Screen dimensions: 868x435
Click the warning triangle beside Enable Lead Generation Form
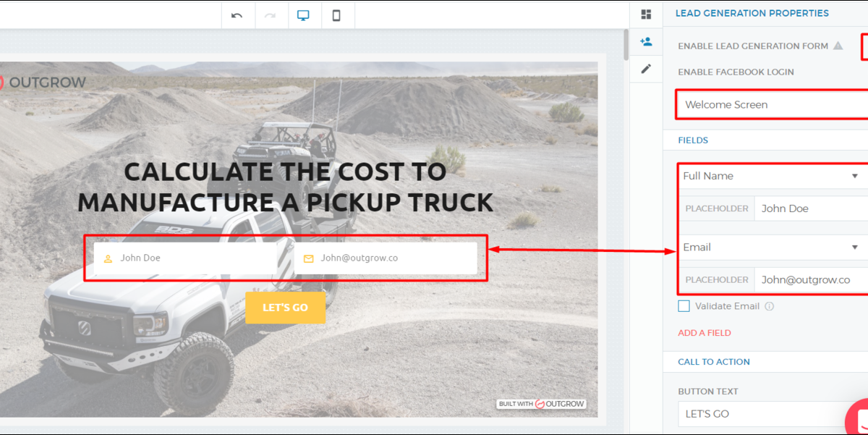[838, 46]
